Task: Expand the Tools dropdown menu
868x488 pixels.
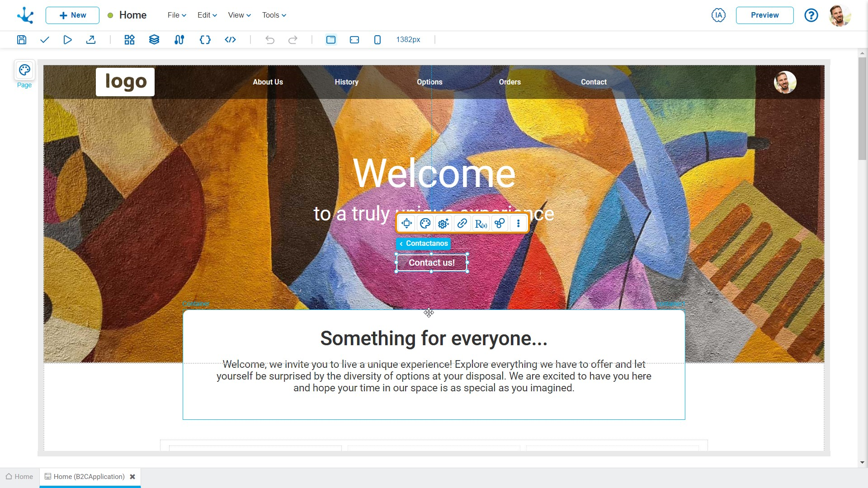Action: point(274,15)
